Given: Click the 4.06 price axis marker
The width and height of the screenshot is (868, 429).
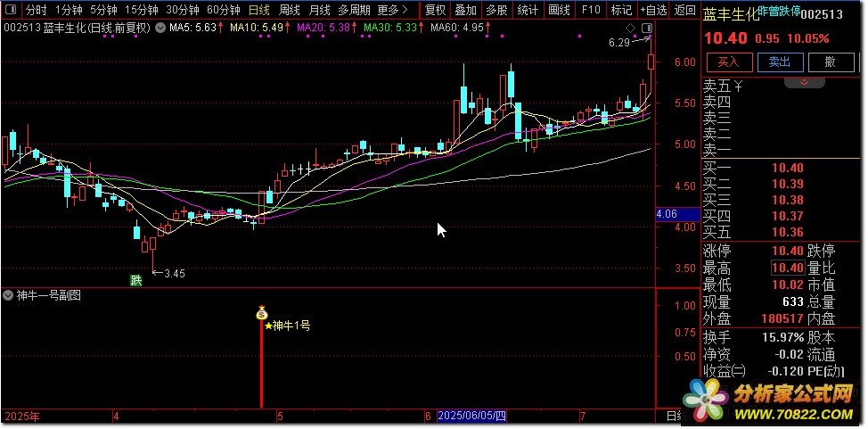Looking at the screenshot, I should 677,214.
